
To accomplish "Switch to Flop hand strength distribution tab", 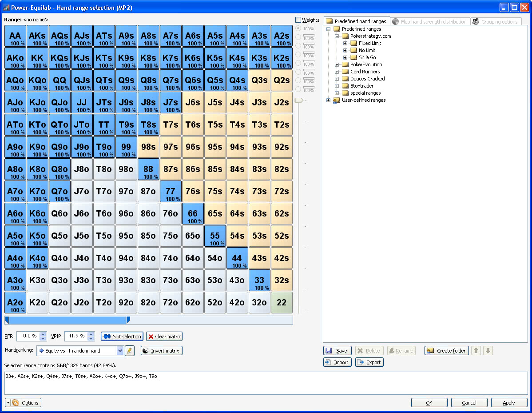I will coord(429,21).
